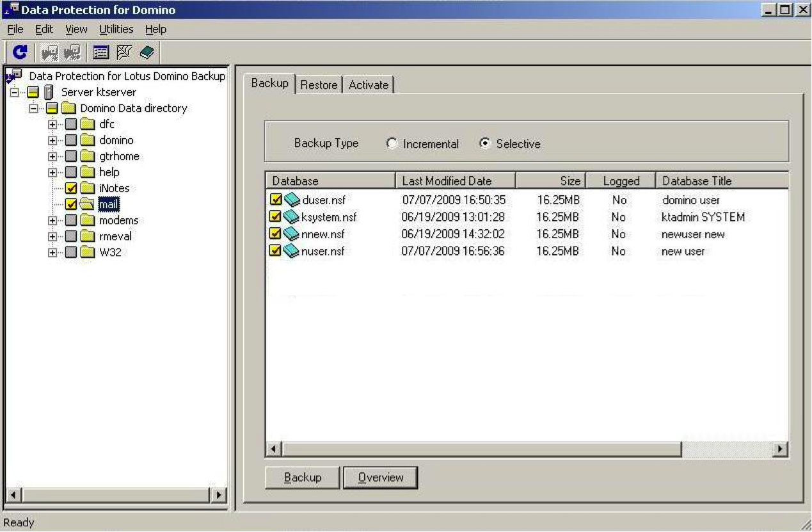Click the W32 folder icon

click(88, 252)
